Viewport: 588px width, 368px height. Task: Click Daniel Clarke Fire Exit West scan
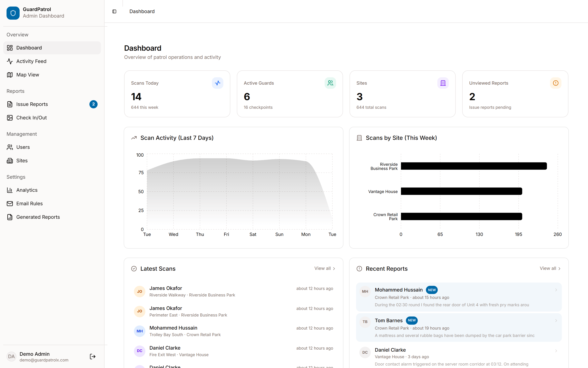pyautogui.click(x=234, y=351)
